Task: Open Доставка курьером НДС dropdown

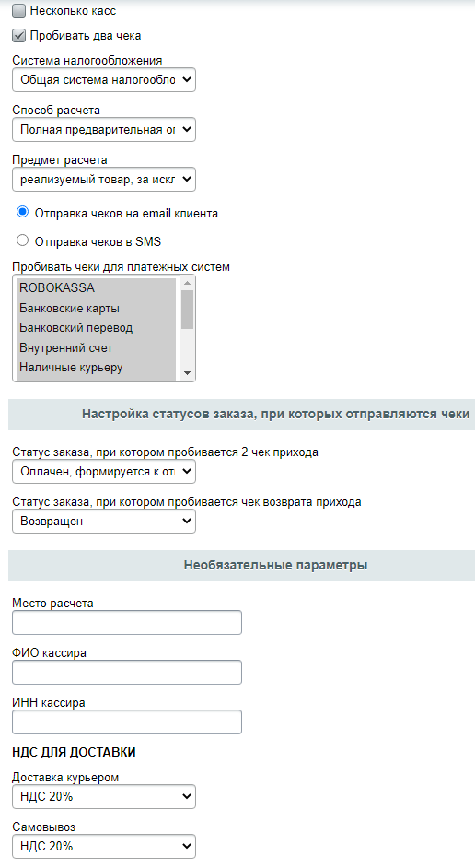Action: (x=104, y=797)
